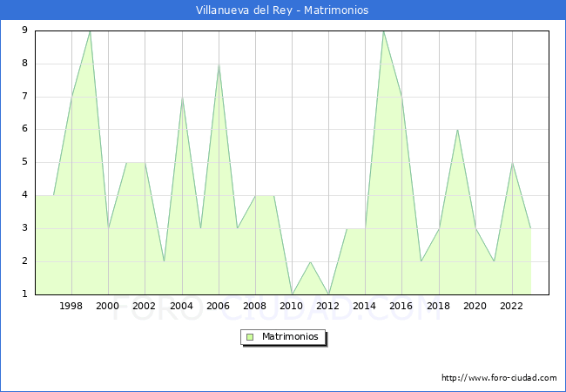This screenshot has height=392, width=566.
Task: Click the 2003 low data point at 2
Action: [164, 261]
